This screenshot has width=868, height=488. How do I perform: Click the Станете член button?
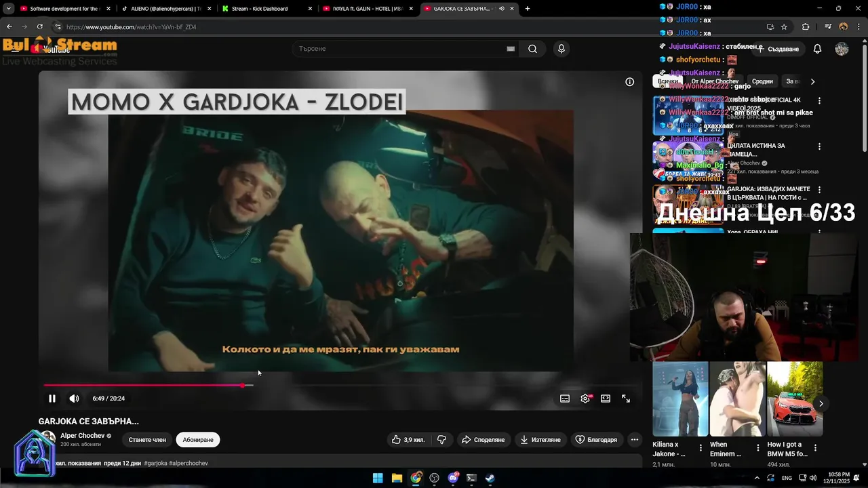(x=147, y=440)
